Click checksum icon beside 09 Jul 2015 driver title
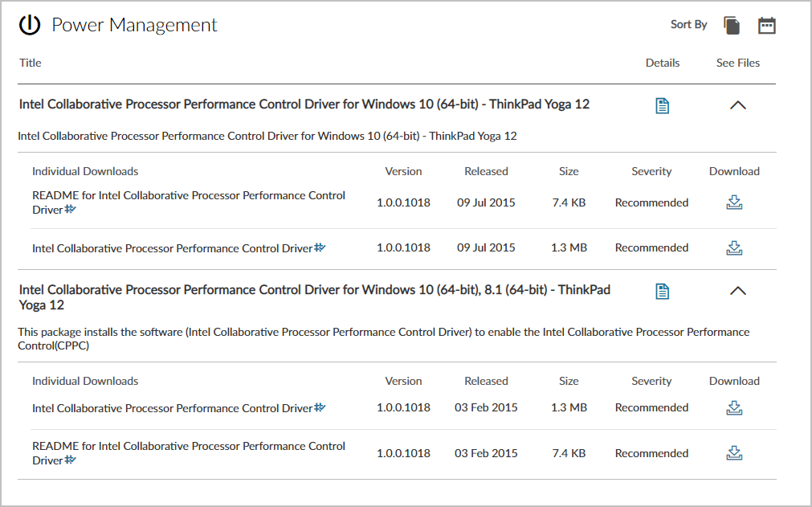Image resolution: width=812 pixels, height=507 pixels. click(x=320, y=247)
